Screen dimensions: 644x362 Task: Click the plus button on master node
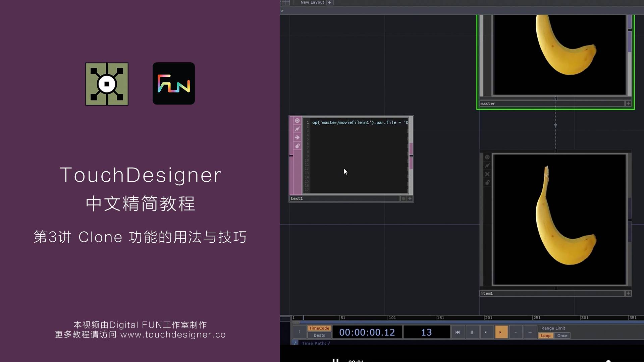(x=628, y=104)
